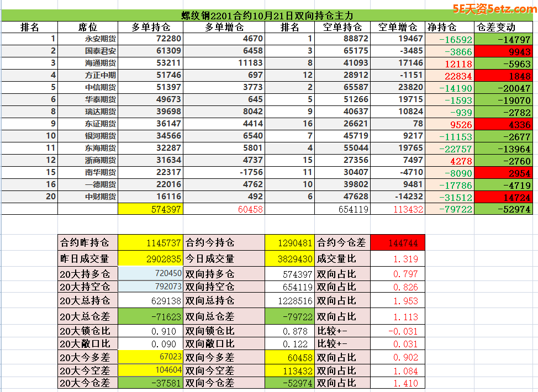
Task: Select net total cell -79722
Action: tap(450, 209)
